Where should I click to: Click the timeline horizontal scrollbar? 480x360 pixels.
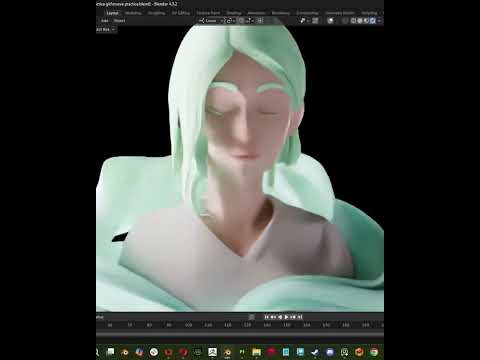(240, 333)
